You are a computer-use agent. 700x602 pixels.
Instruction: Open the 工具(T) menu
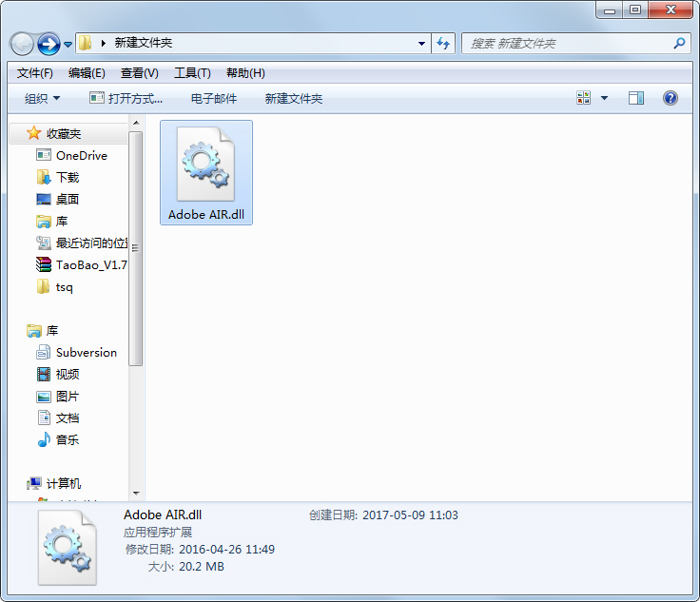click(x=192, y=72)
